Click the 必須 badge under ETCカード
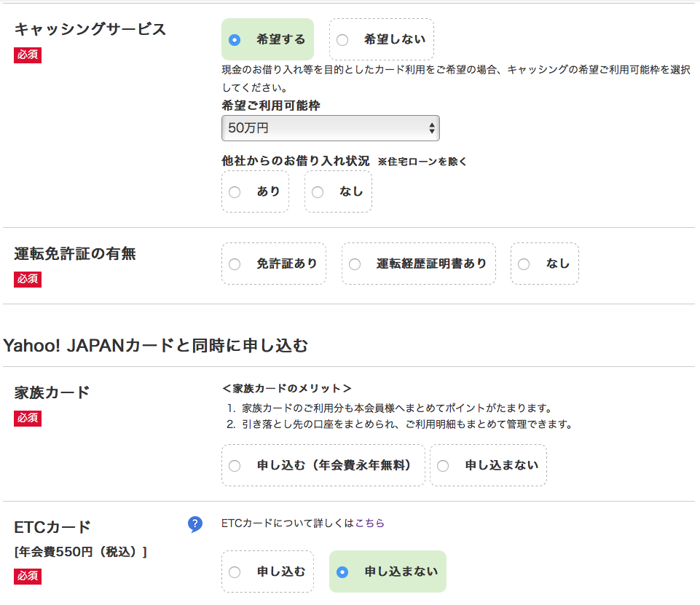Screen dimensions: 700x605 pos(28,577)
